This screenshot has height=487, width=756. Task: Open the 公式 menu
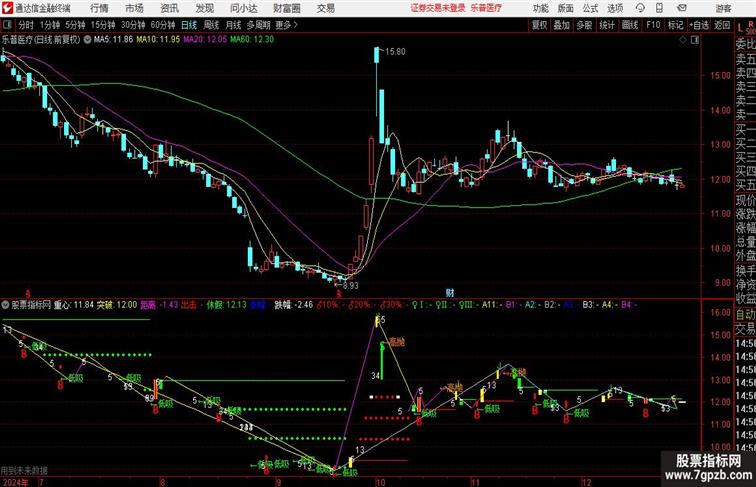pyautogui.click(x=590, y=8)
